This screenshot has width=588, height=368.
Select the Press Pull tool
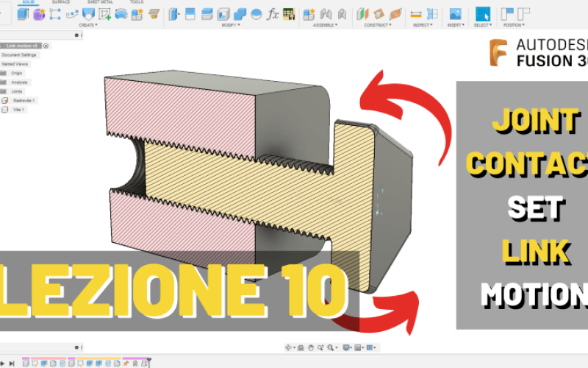(174, 14)
